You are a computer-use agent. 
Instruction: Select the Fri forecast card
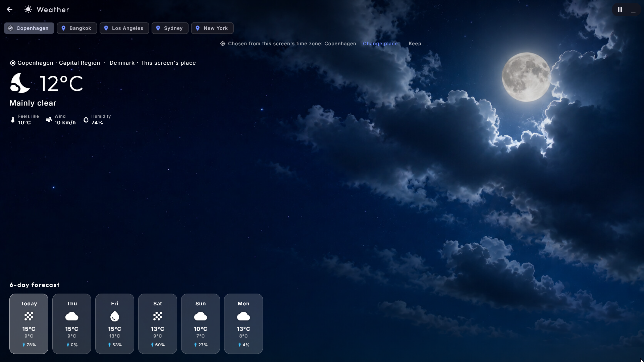(115, 324)
